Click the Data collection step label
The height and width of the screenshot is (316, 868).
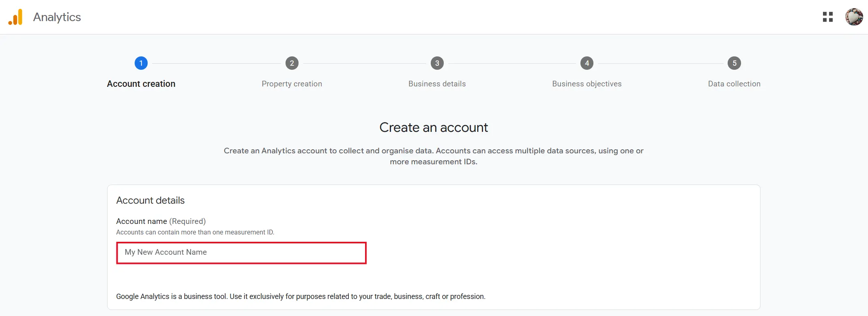pyautogui.click(x=734, y=84)
